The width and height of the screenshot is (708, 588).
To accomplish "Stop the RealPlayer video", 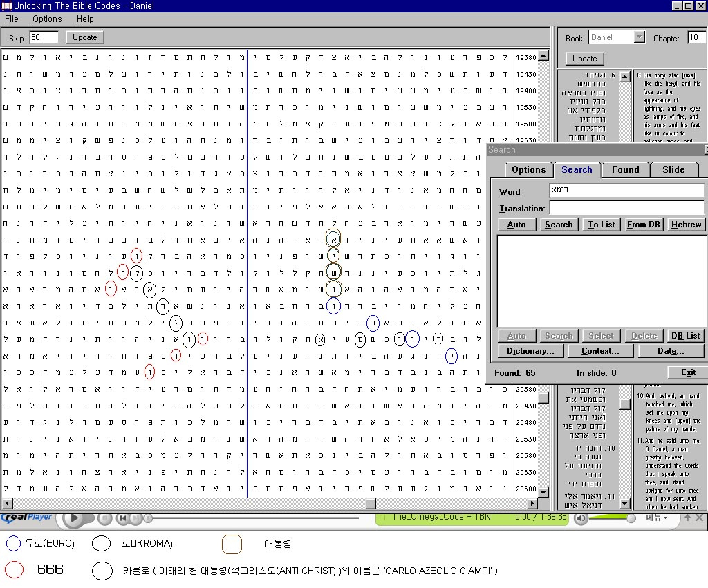I will (105, 518).
